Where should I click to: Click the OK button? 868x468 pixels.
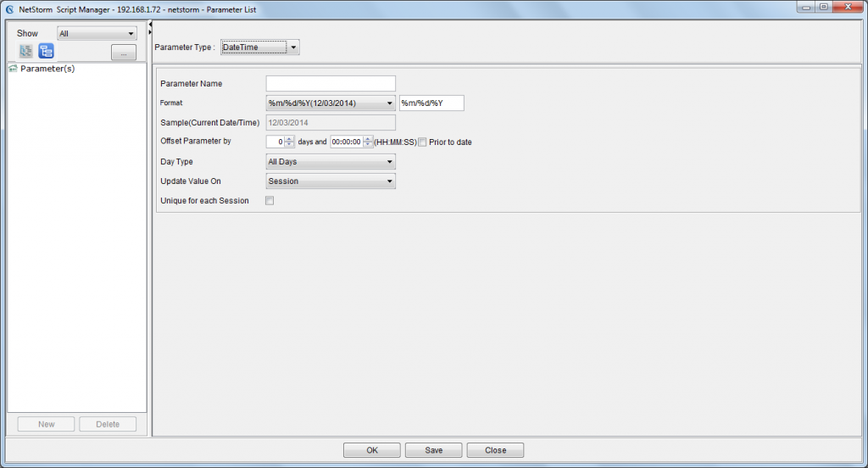pyautogui.click(x=372, y=450)
